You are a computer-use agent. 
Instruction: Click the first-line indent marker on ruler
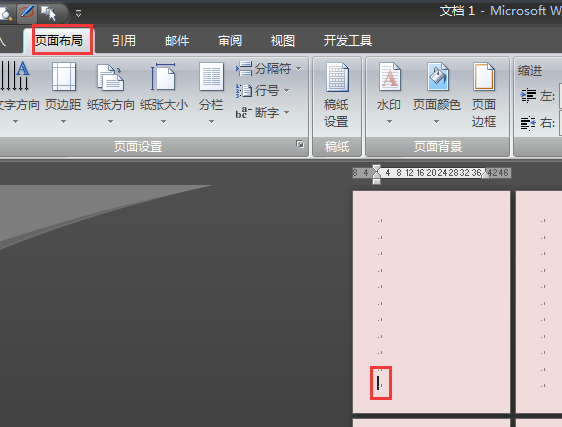[376, 168]
